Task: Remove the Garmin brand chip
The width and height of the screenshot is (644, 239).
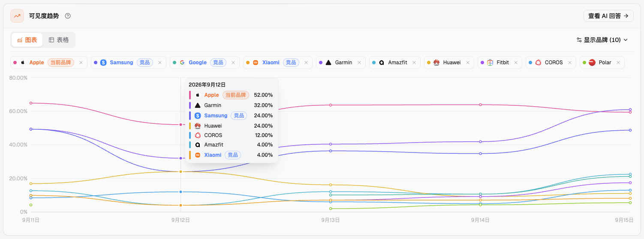Action: pyautogui.click(x=359, y=63)
